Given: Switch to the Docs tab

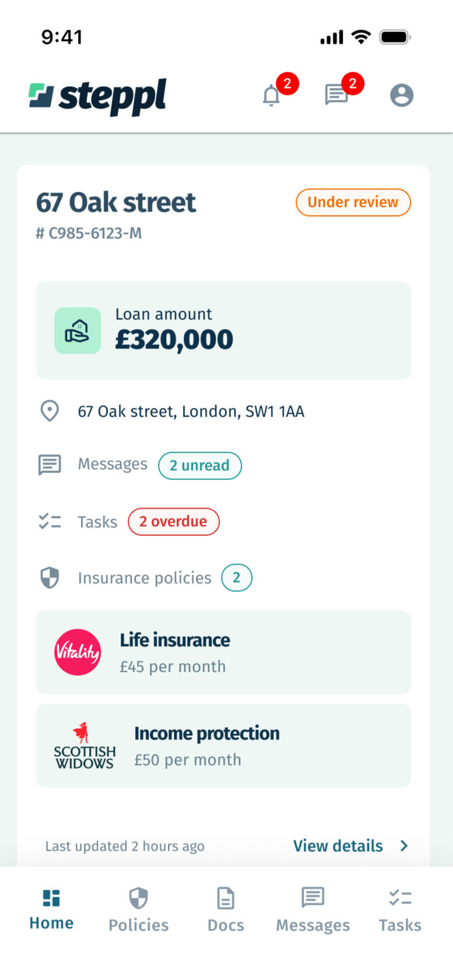Looking at the screenshot, I should [226, 910].
